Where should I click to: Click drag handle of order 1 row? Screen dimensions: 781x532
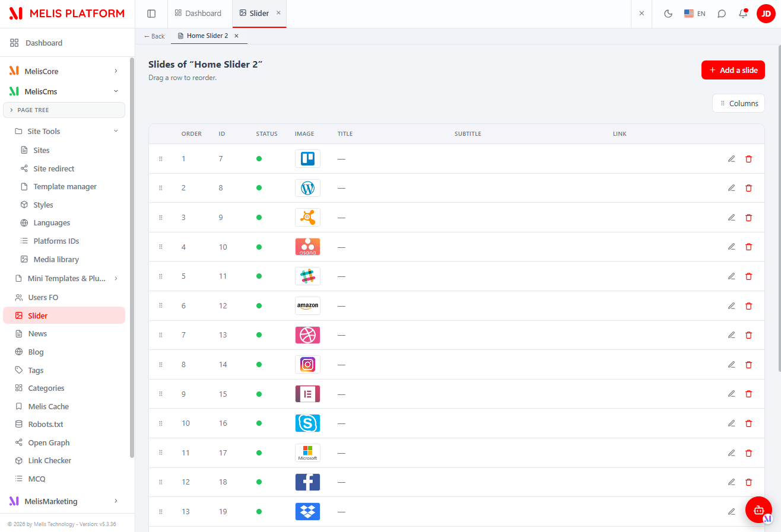pyautogui.click(x=160, y=158)
